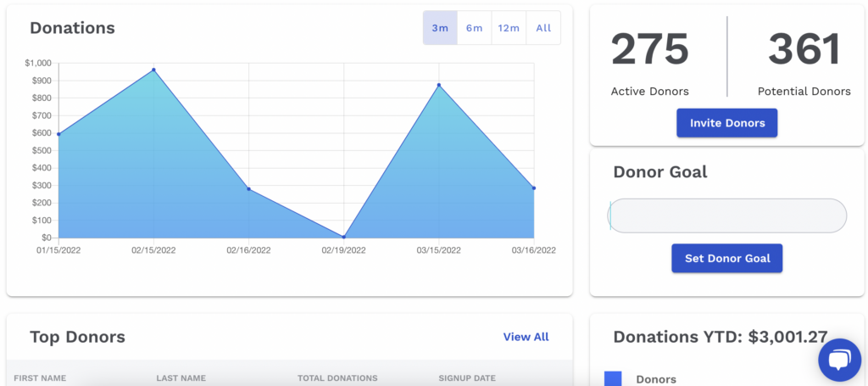868x386 pixels.
Task: Click the 02/16/2022 chart data point
Action: pos(248,188)
